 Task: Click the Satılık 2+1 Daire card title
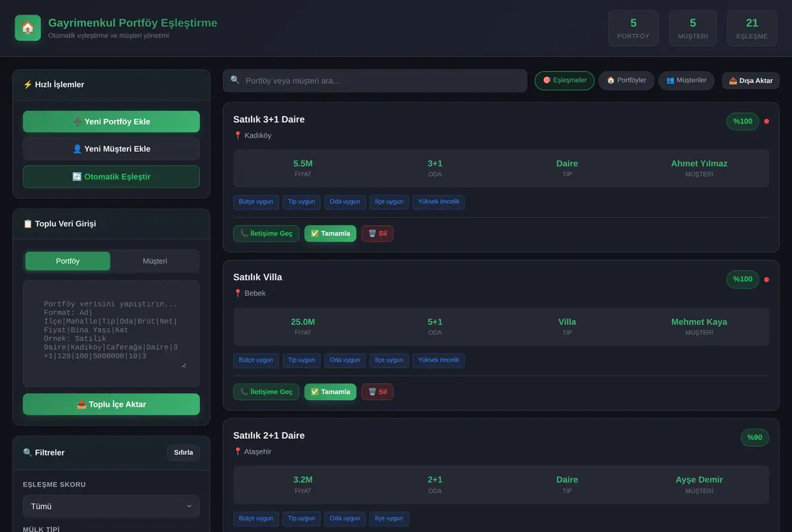pyautogui.click(x=269, y=436)
